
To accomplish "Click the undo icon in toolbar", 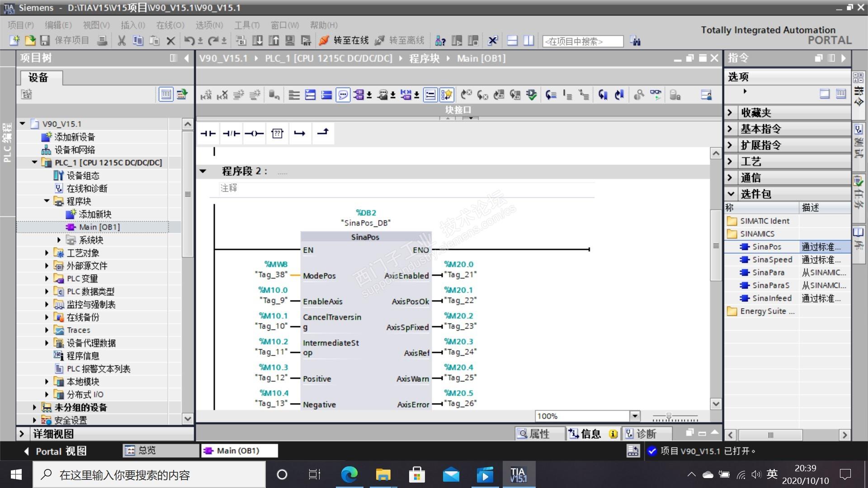I will click(189, 41).
